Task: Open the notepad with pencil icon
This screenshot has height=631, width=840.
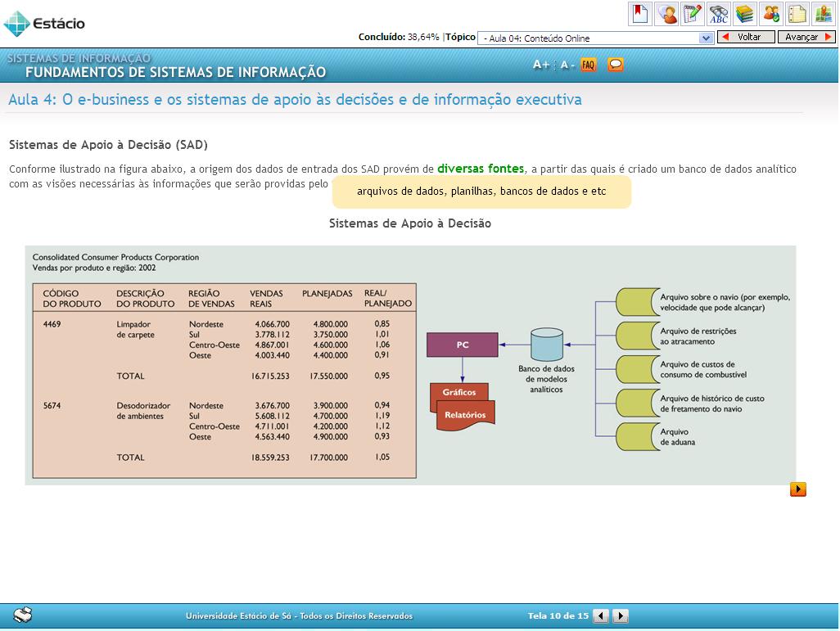Action: 692,14
